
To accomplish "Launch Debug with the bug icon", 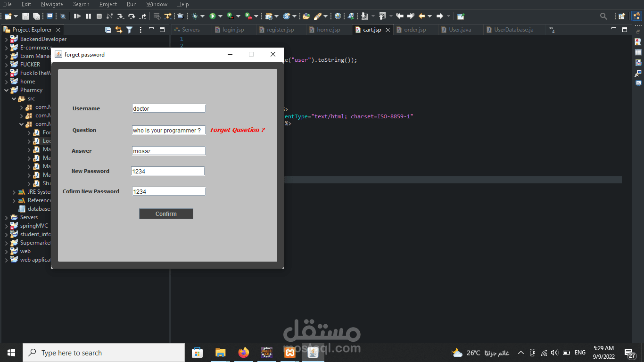I will click(x=195, y=16).
